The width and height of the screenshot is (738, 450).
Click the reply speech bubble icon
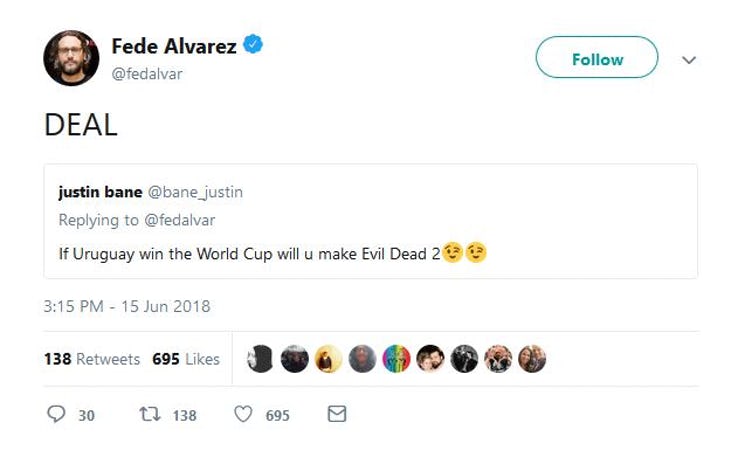tap(56, 414)
